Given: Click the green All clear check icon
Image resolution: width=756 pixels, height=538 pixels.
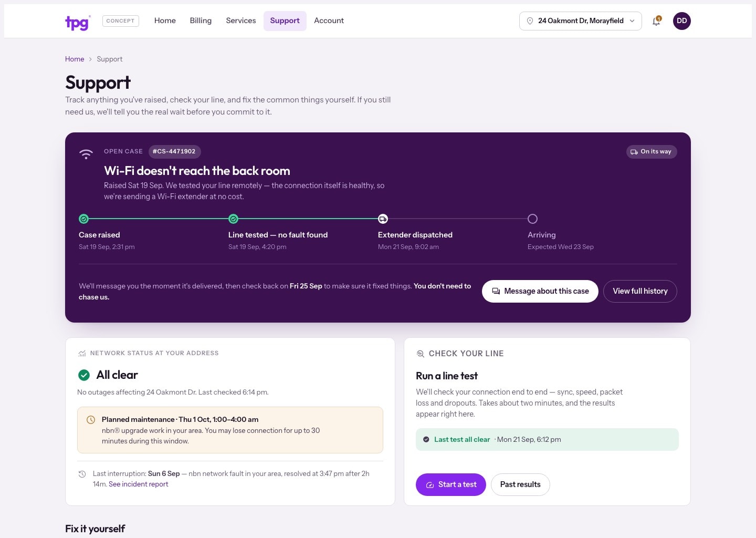Looking at the screenshot, I should coord(84,375).
